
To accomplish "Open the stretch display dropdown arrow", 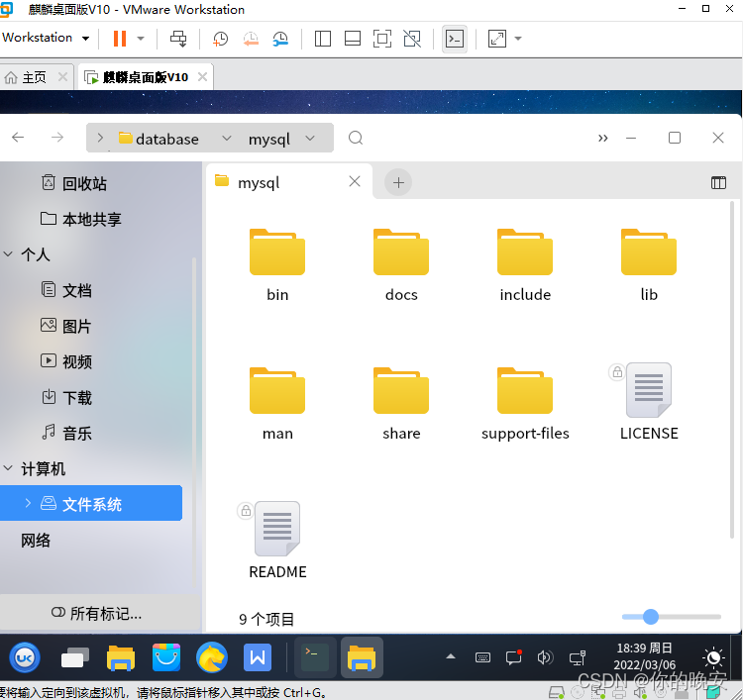I will point(518,39).
